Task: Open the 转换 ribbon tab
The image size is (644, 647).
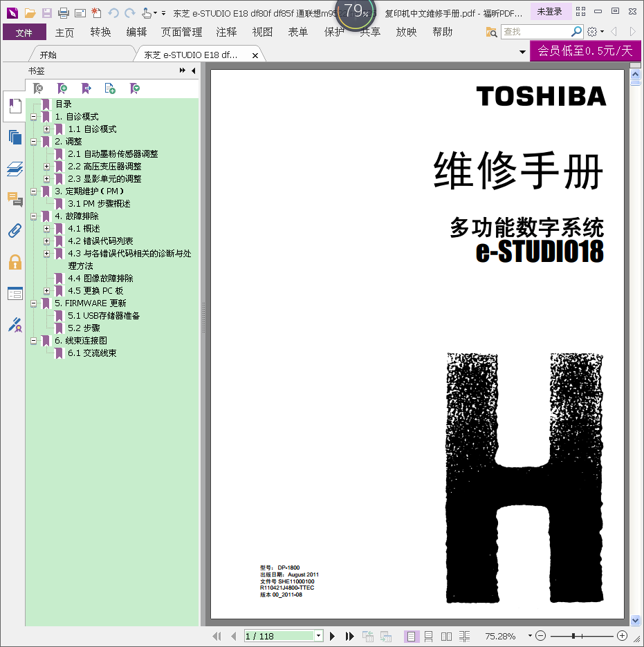Action: click(x=100, y=32)
